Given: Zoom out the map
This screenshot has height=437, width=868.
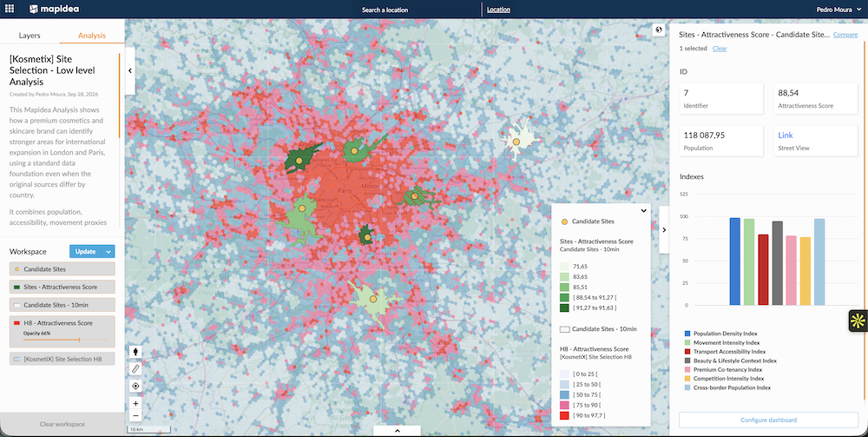Looking at the screenshot, I should pyautogui.click(x=135, y=416).
